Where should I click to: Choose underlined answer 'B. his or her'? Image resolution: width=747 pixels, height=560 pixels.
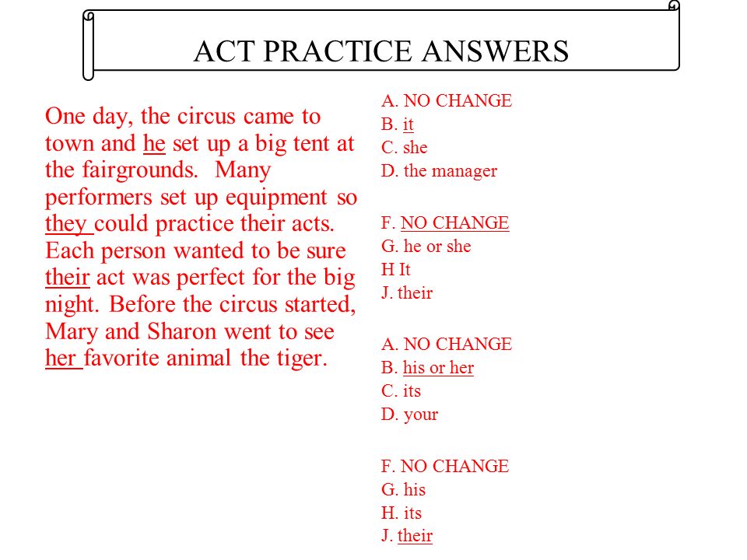tap(427, 368)
